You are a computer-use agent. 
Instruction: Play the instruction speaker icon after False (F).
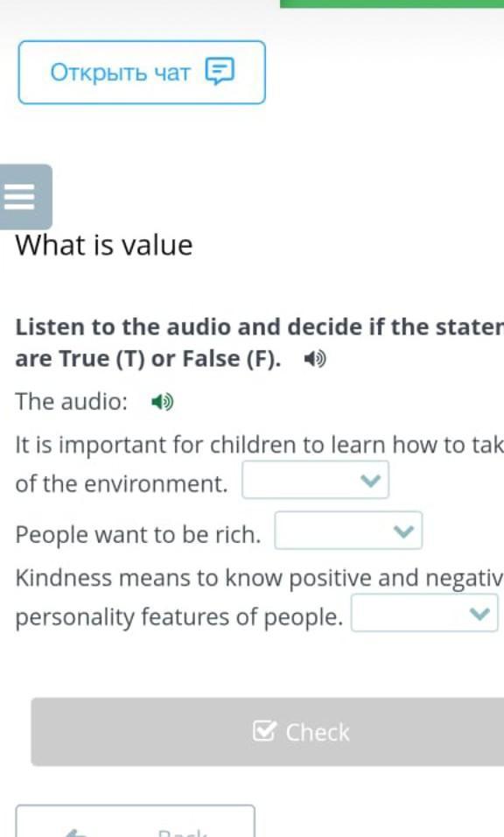pos(315,359)
